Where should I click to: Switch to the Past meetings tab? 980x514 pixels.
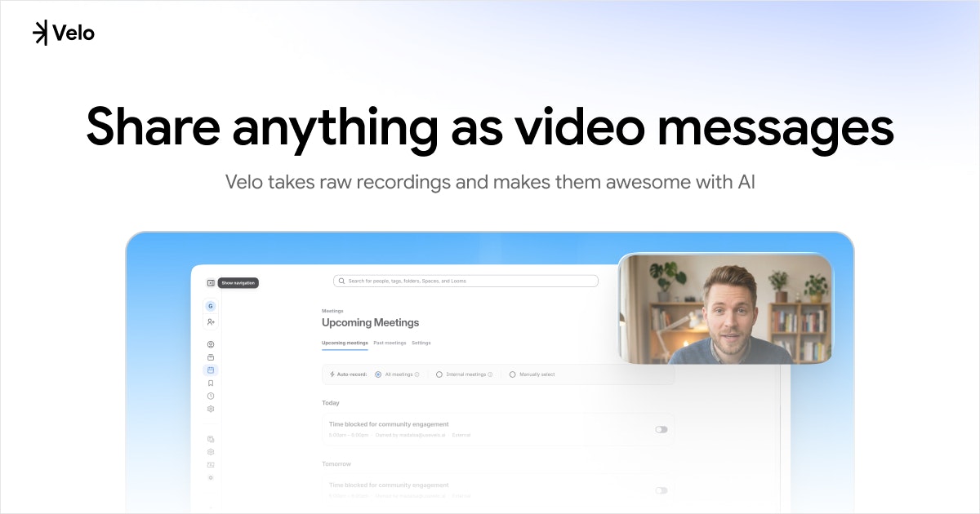point(390,343)
